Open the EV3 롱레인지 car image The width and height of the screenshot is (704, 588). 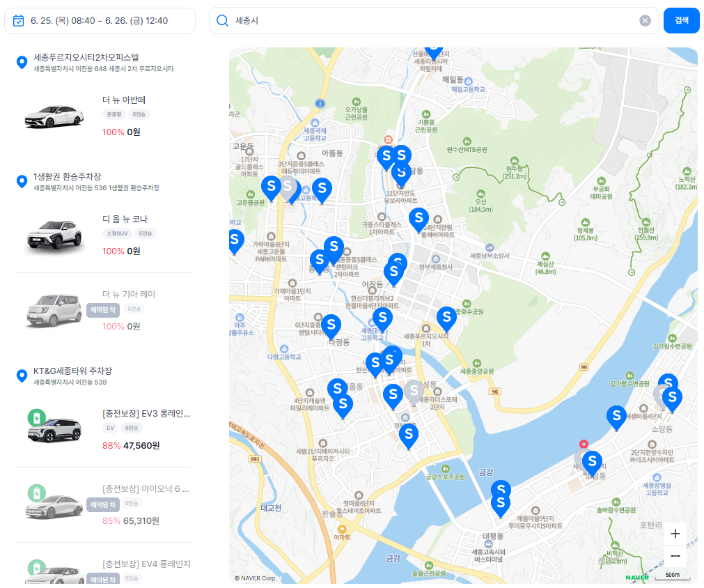pyautogui.click(x=55, y=430)
